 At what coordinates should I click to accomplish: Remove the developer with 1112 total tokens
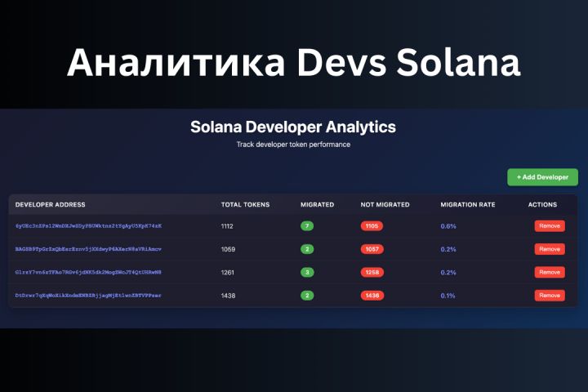pos(550,226)
